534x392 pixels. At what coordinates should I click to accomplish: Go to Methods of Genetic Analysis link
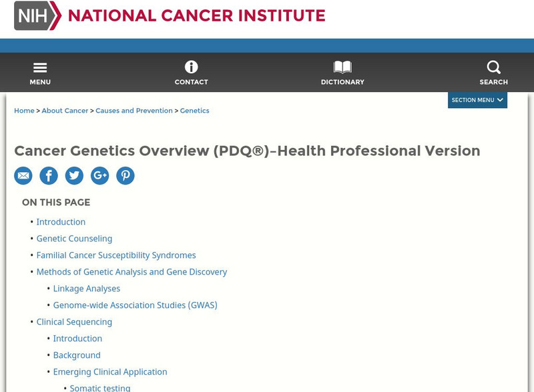131,272
